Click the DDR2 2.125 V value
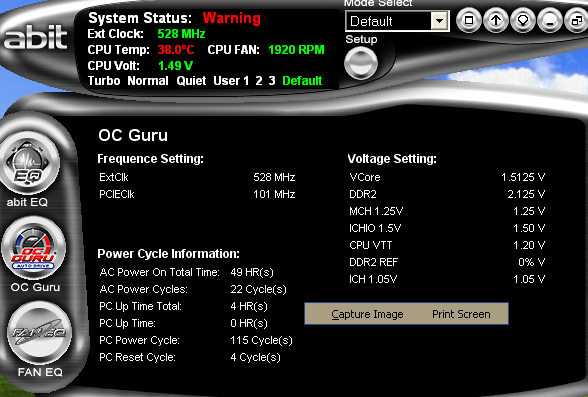The image size is (588, 397). click(526, 194)
